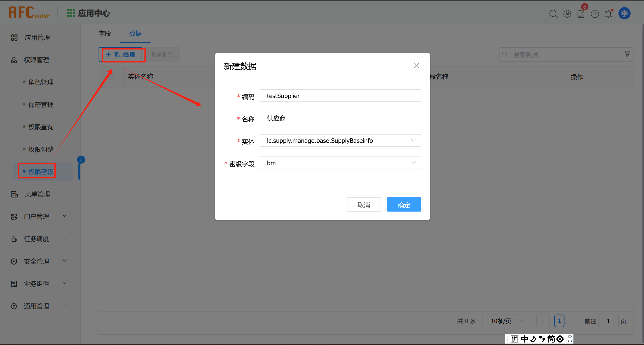Screen dimensions: 644x345
Task: Toggle the select-all checkbox in table header
Action: pos(111,77)
